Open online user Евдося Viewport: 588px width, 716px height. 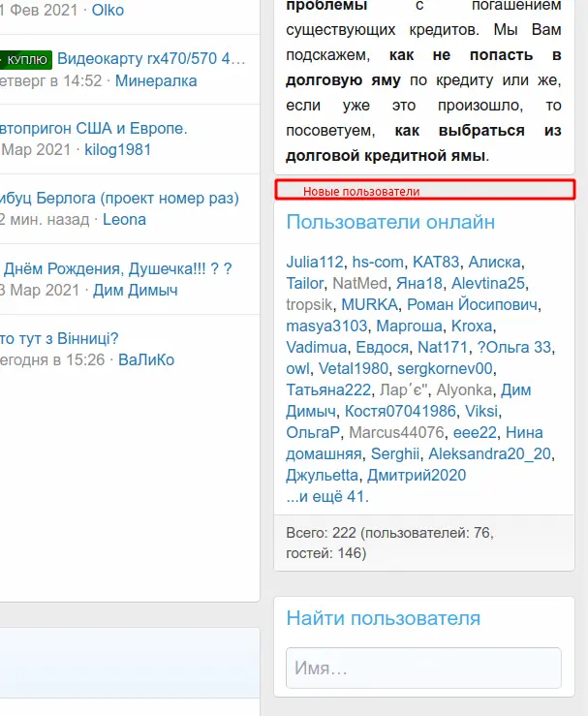point(382,348)
